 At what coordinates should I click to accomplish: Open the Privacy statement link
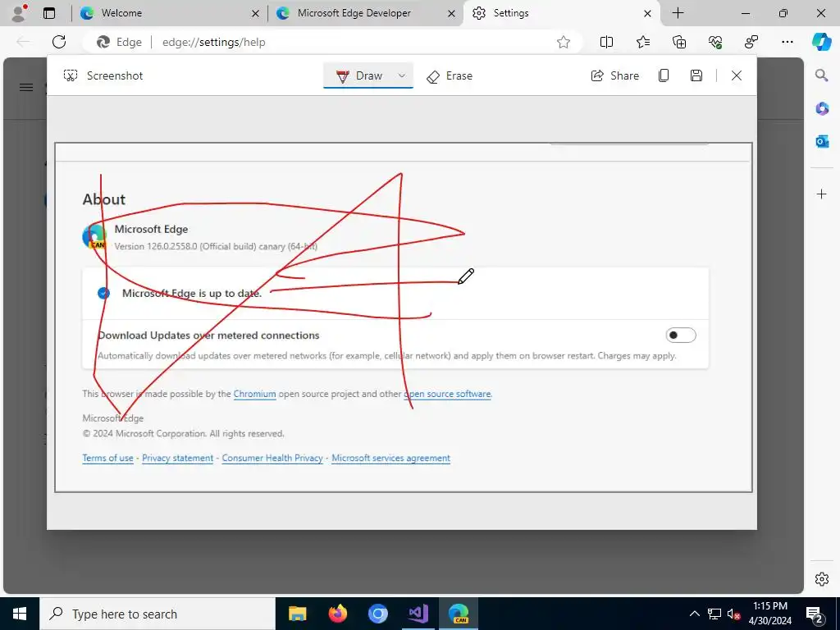(177, 458)
